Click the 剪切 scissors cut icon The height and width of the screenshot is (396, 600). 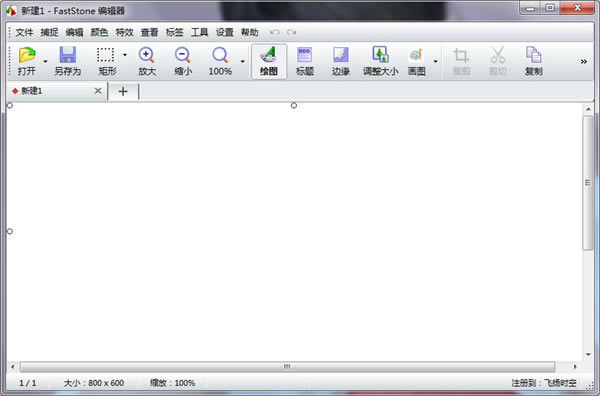point(497,55)
